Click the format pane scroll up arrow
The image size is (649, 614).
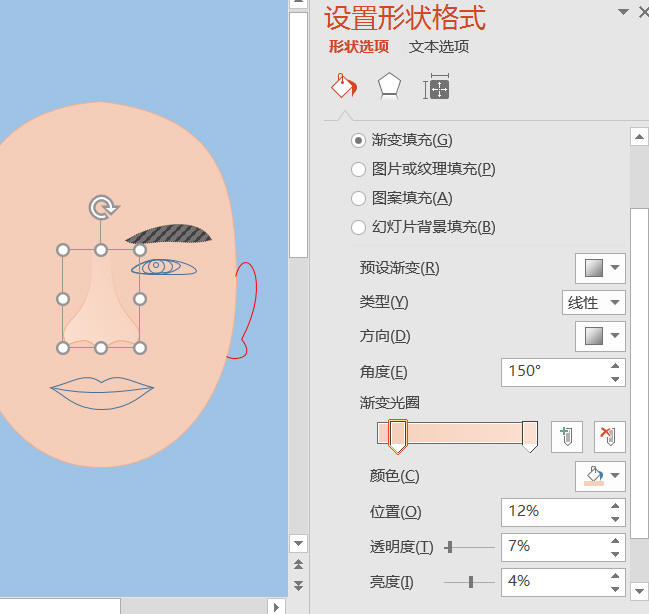coord(639,137)
